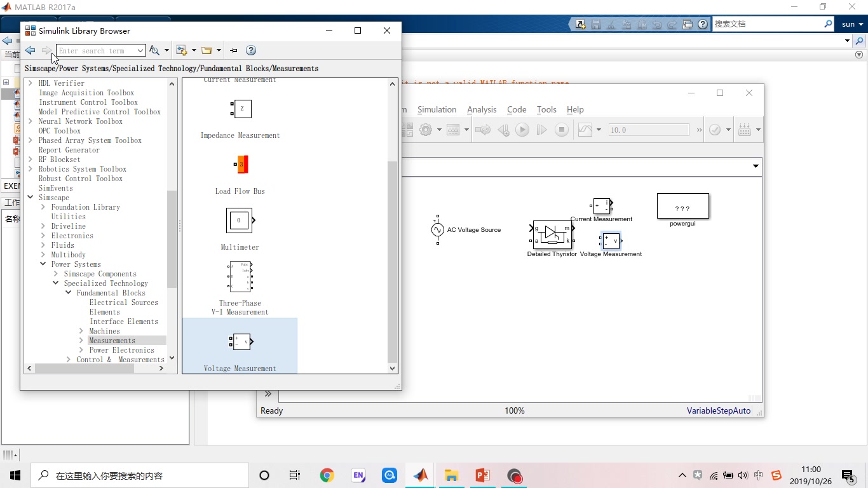868x488 pixels.
Task: Select Measurements in library tree
Action: (x=112, y=341)
